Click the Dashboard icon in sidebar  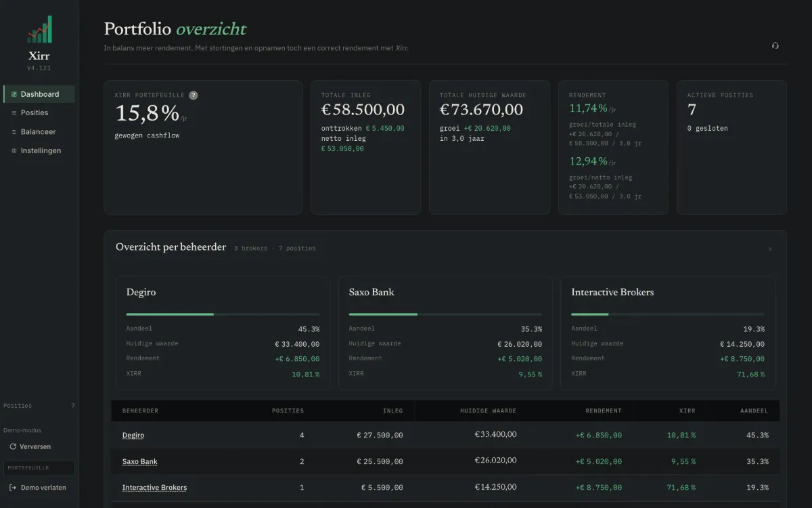[x=14, y=94]
